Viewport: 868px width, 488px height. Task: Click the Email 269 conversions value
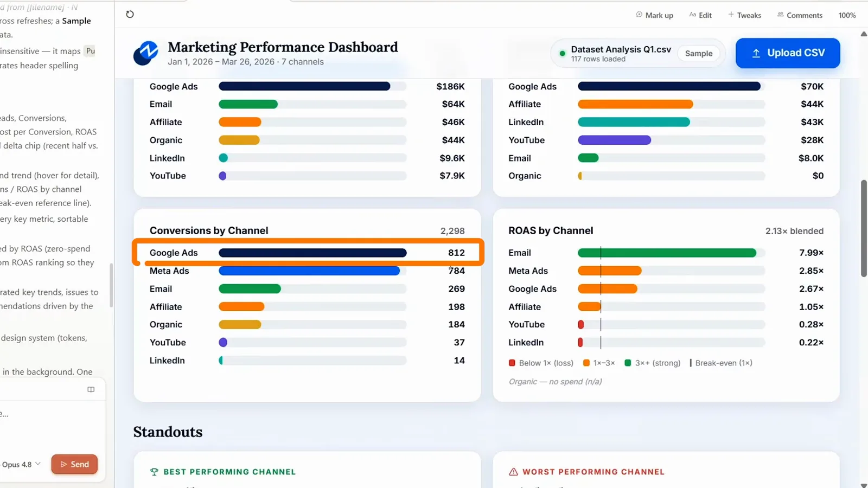456,288
